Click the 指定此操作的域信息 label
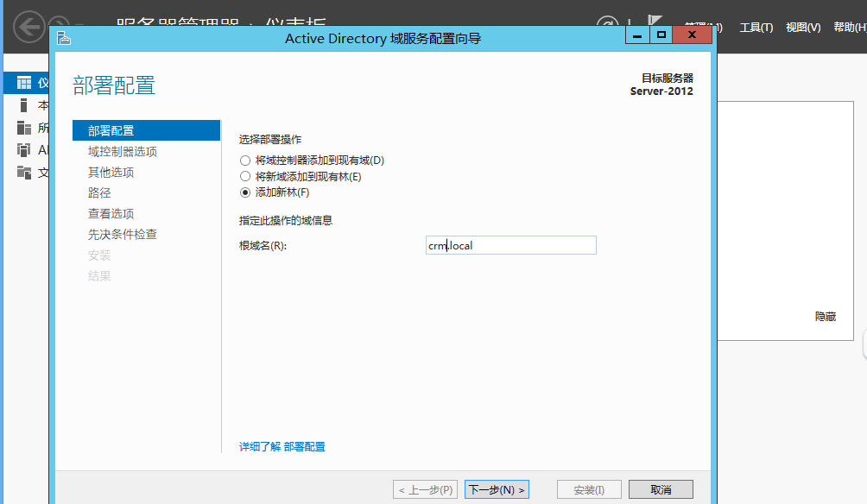This screenshot has height=504, width=867. click(x=285, y=221)
